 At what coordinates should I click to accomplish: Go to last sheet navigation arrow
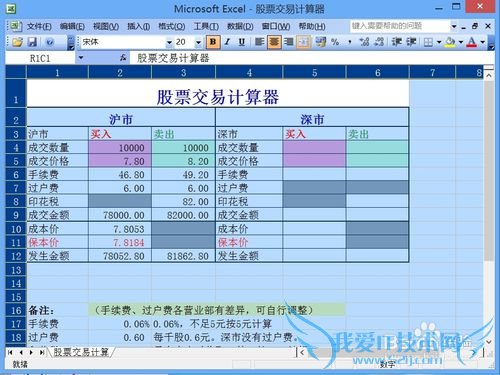tap(42, 352)
